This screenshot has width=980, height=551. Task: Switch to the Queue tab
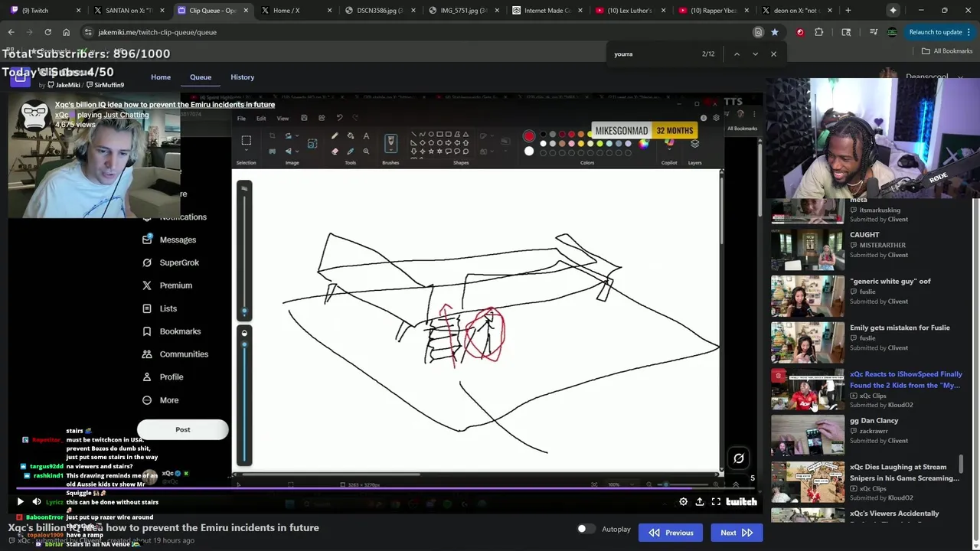tap(201, 77)
